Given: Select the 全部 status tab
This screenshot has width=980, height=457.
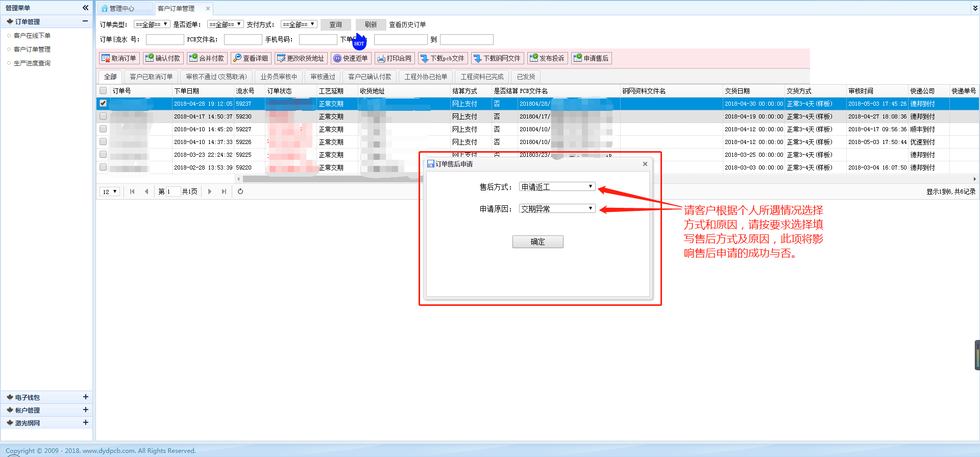Looking at the screenshot, I should coord(110,77).
